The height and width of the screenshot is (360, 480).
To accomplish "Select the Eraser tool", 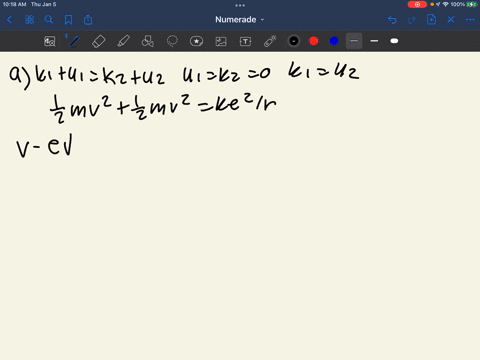I will [x=99, y=41].
